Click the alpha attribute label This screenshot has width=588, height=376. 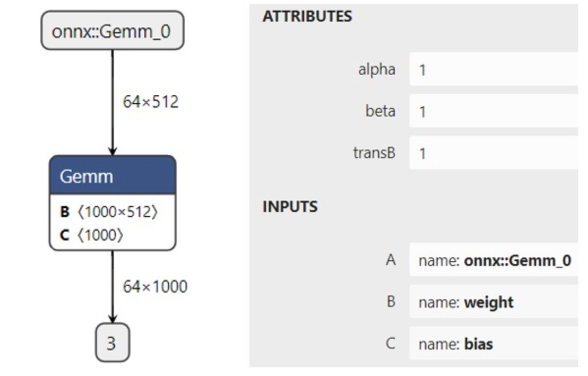coord(376,70)
